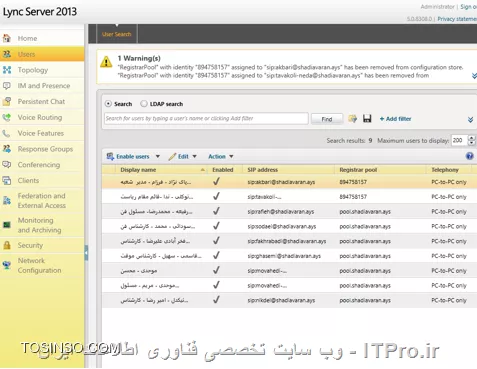Viewport: 477px width, 369px height.
Task: Open Persistent Chat in the navigation menu
Action: tap(41, 101)
